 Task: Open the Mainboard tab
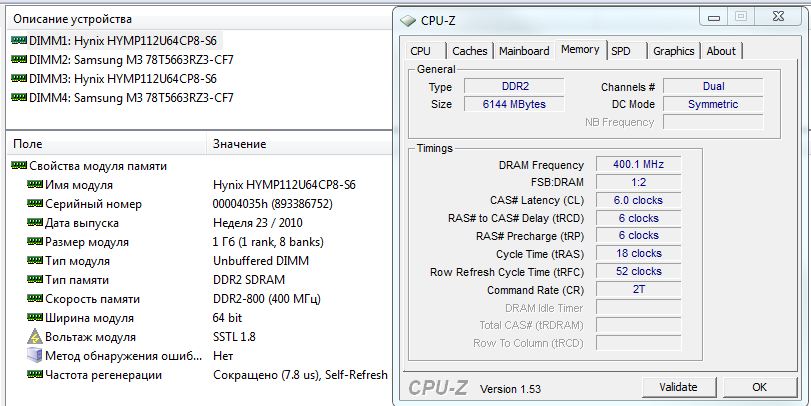tap(524, 51)
